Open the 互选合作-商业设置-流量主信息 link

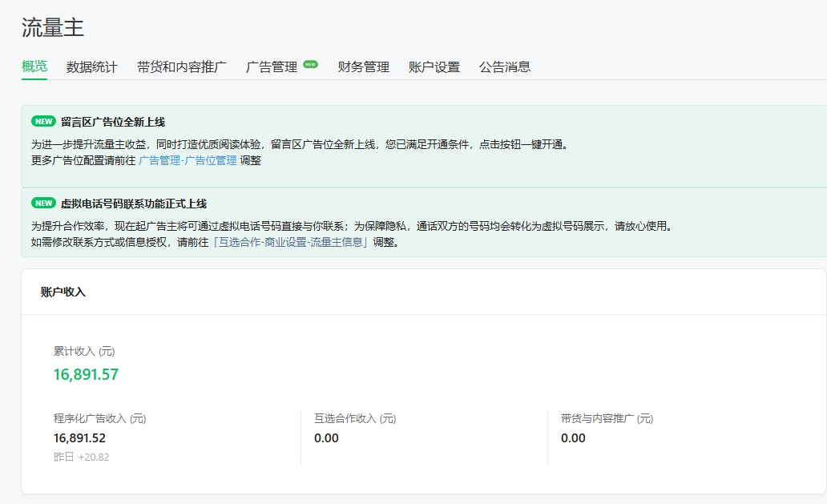point(291,242)
